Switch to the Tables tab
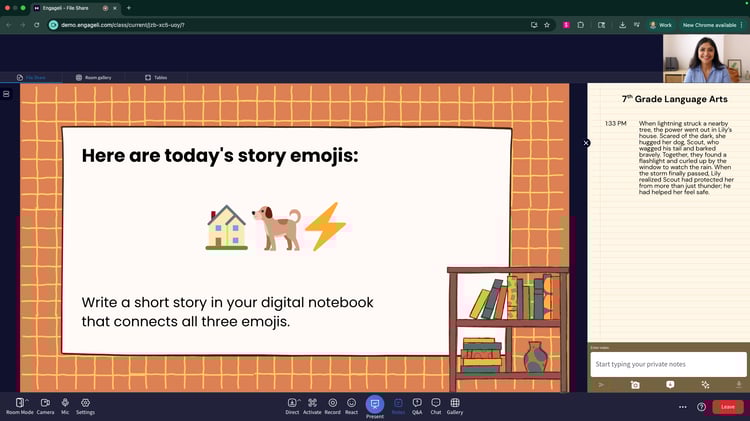 [x=156, y=77]
